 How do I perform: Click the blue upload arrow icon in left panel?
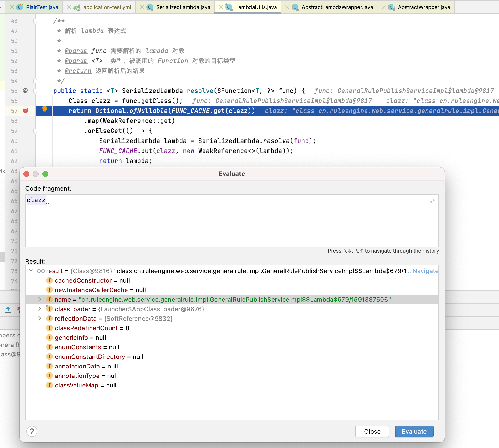click(x=8, y=310)
